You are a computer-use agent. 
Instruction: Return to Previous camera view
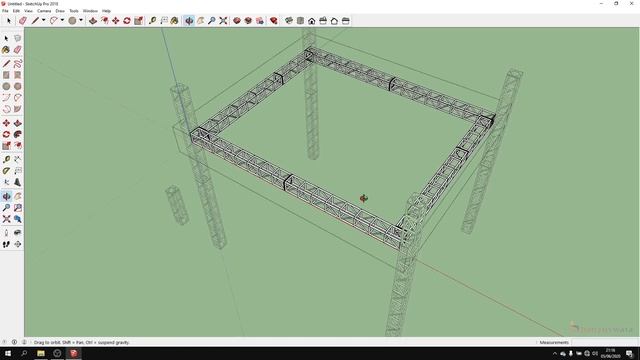18,219
